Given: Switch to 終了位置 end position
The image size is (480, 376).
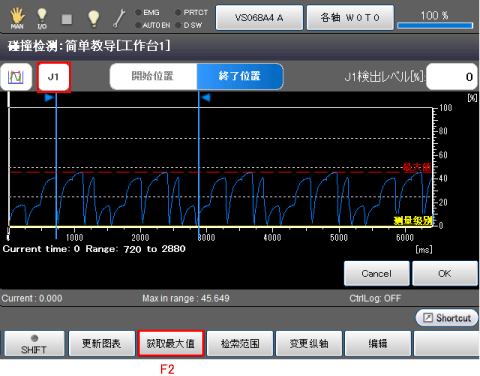Looking at the screenshot, I should click(x=240, y=76).
